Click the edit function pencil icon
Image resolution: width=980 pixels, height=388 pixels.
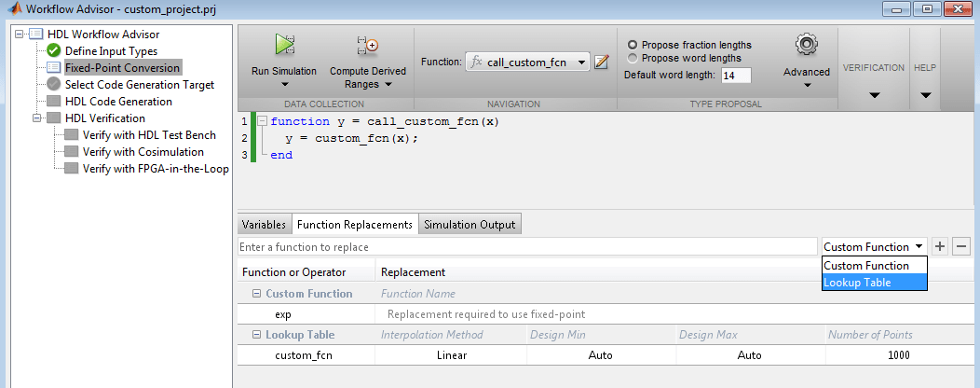tap(602, 62)
